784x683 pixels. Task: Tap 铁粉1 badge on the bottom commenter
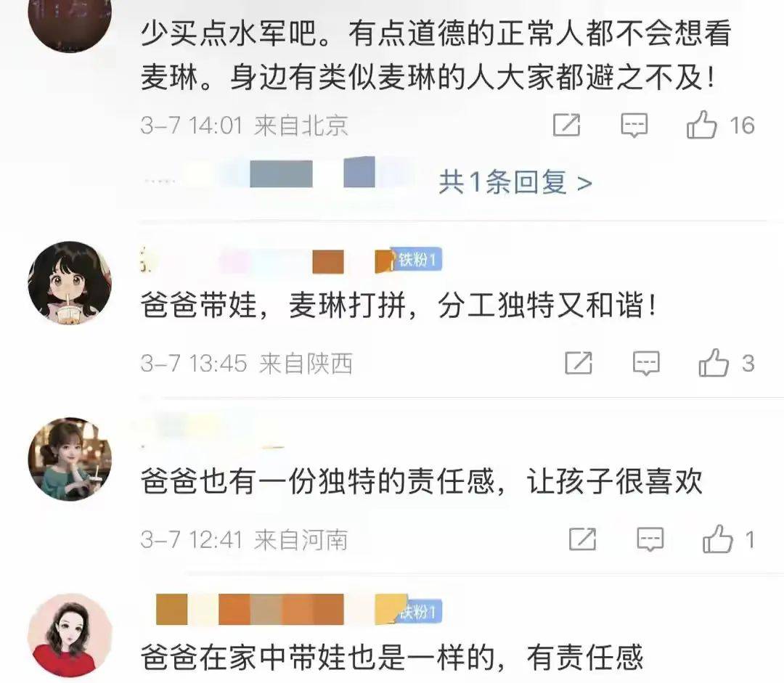coord(418,611)
